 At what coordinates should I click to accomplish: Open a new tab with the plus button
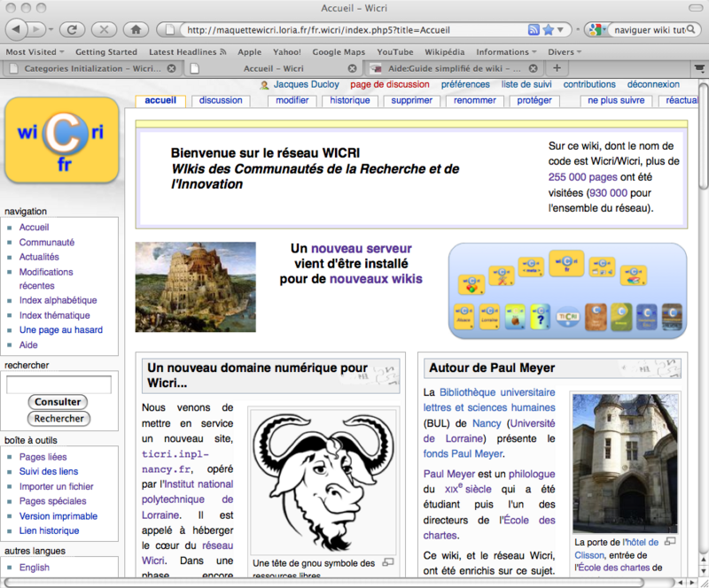[557, 68]
